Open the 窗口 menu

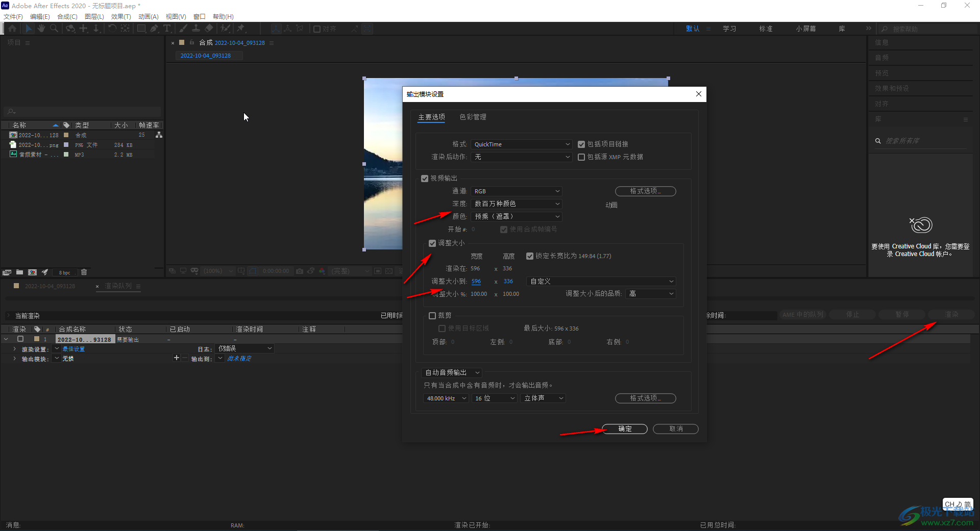[199, 17]
